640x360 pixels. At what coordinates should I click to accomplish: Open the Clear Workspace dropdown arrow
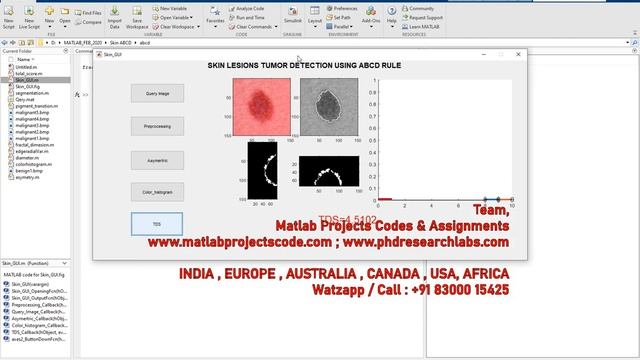[198, 27]
